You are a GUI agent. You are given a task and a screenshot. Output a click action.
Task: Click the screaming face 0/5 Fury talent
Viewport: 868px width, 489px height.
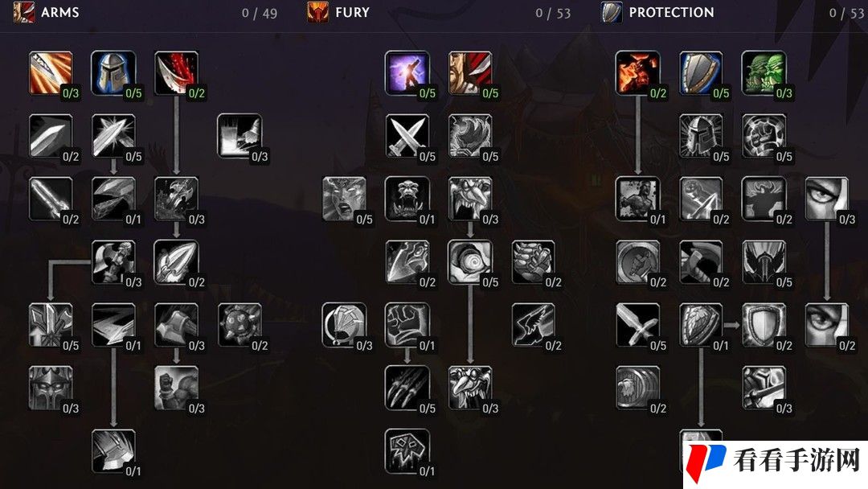pyautogui.click(x=344, y=199)
